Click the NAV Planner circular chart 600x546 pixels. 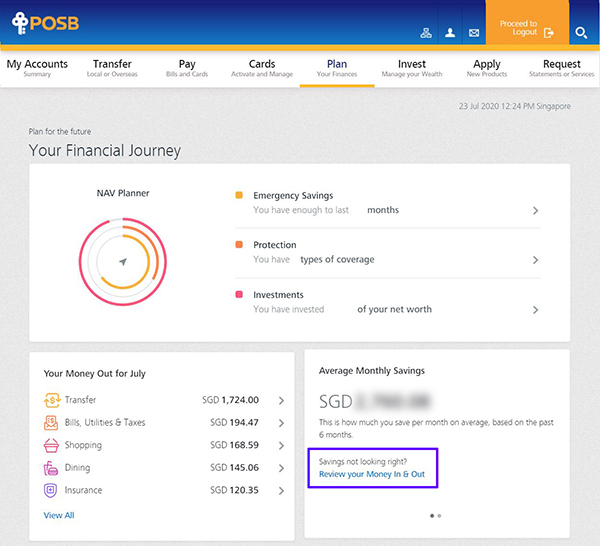[122, 261]
